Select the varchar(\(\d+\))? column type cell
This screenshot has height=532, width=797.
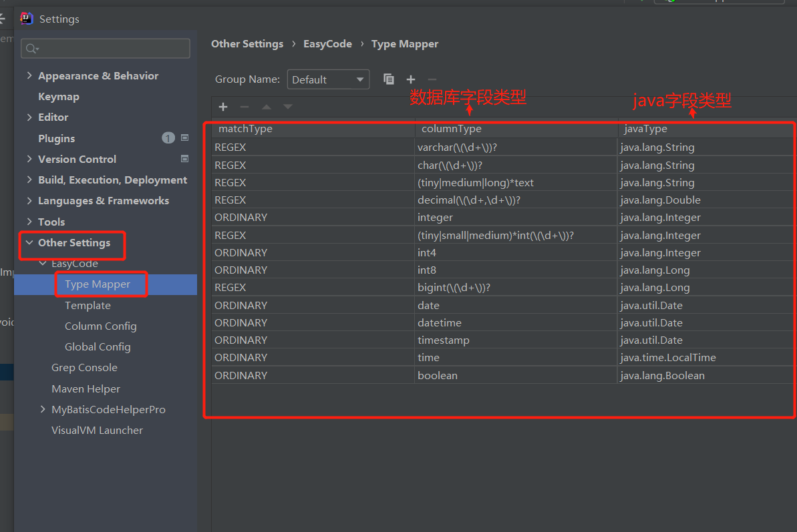click(516, 148)
